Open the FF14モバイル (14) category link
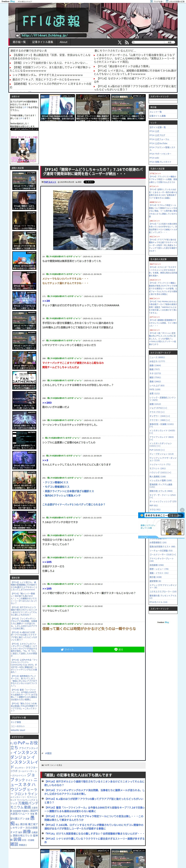186x868 pixels. click(158, 602)
